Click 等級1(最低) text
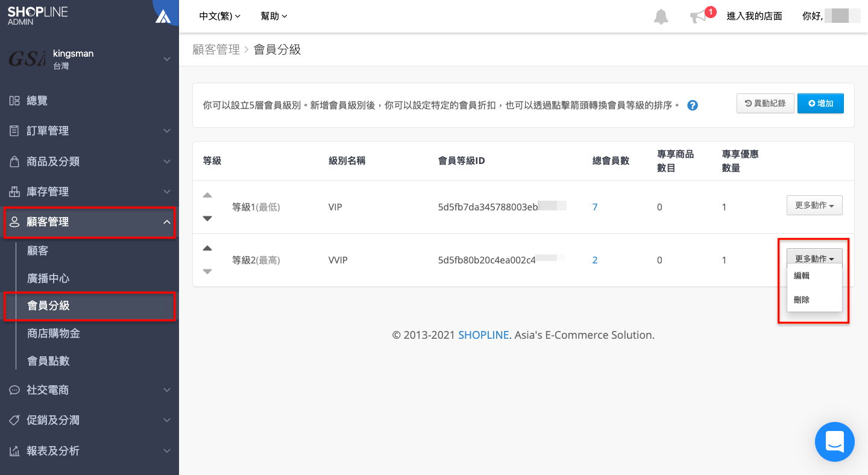The image size is (868, 475). [256, 207]
